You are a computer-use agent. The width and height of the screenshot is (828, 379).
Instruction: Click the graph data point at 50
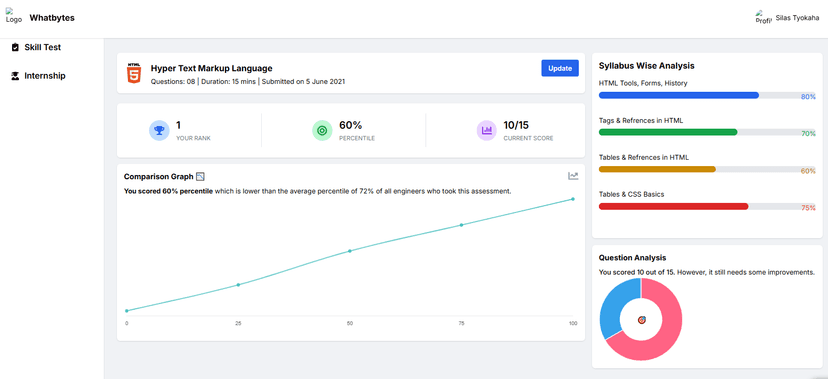(350, 251)
